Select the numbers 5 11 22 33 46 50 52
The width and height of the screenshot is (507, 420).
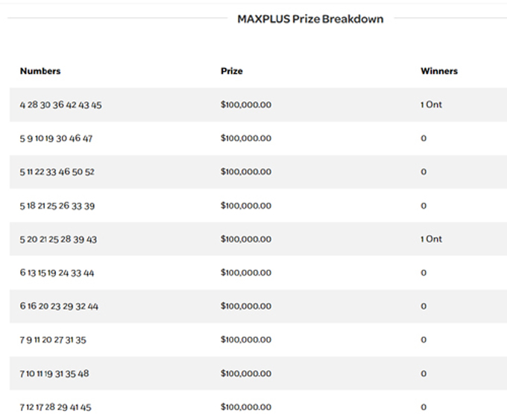pos(57,172)
